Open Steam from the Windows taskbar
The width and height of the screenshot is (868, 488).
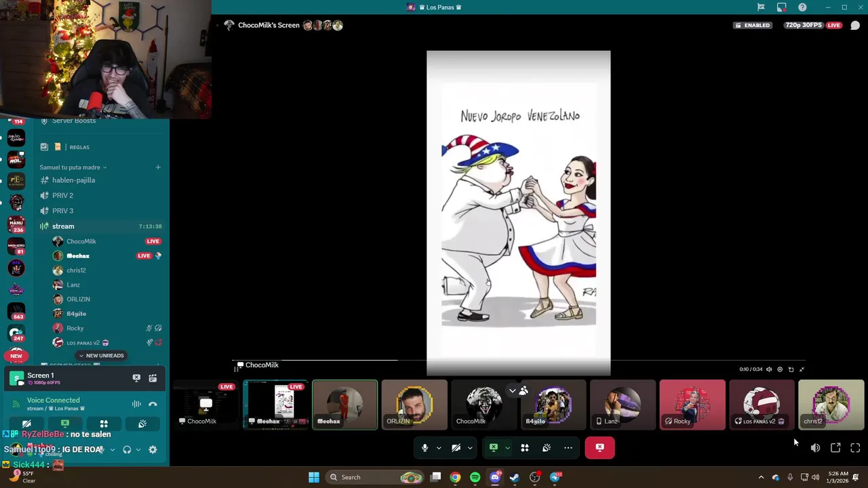[515, 477]
